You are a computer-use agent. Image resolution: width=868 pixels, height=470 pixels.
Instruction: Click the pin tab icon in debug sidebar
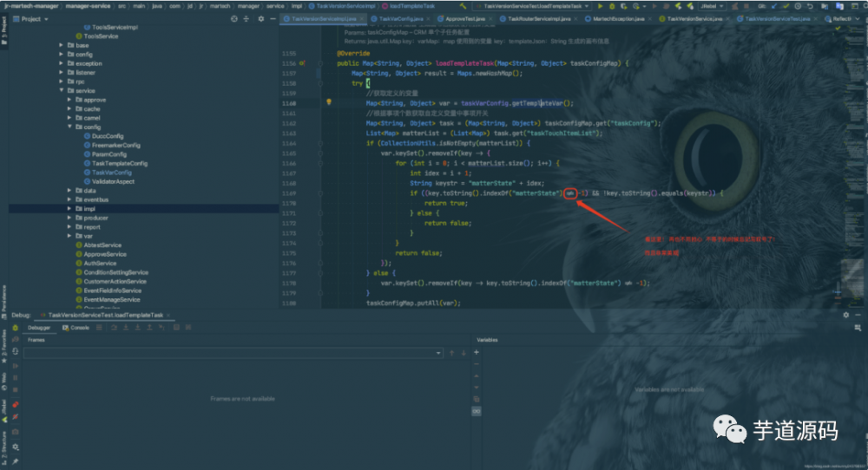(x=15, y=461)
